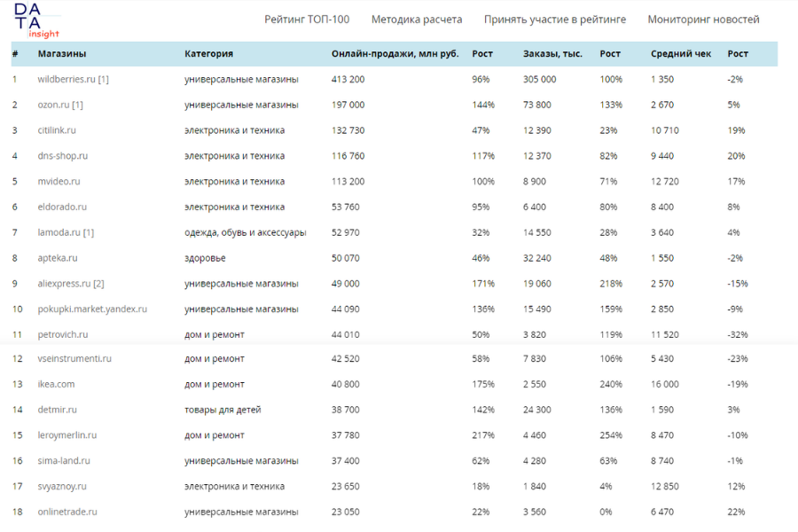Sort by the Средний чек column header
This screenshot has width=798, height=532.
[682, 53]
